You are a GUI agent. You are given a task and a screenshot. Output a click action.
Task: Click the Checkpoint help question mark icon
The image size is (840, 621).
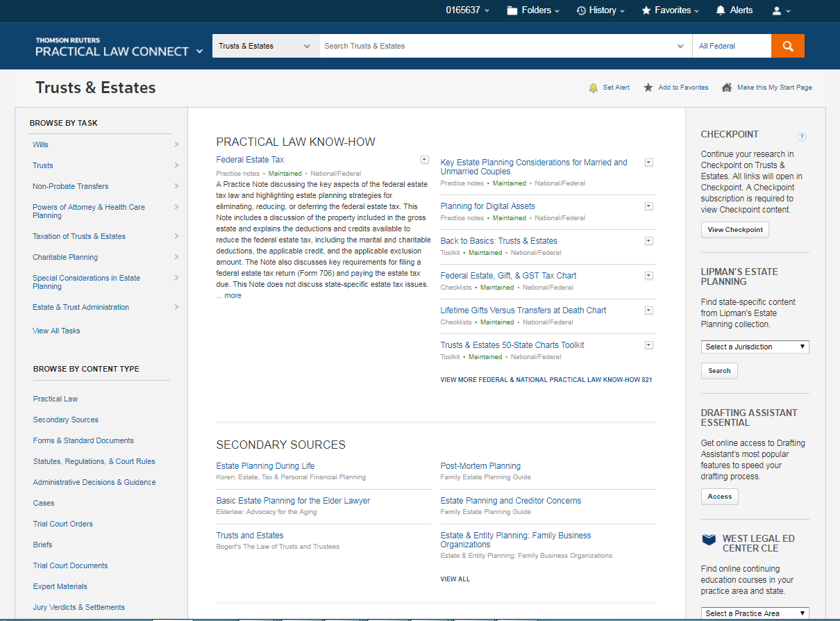coord(802,137)
